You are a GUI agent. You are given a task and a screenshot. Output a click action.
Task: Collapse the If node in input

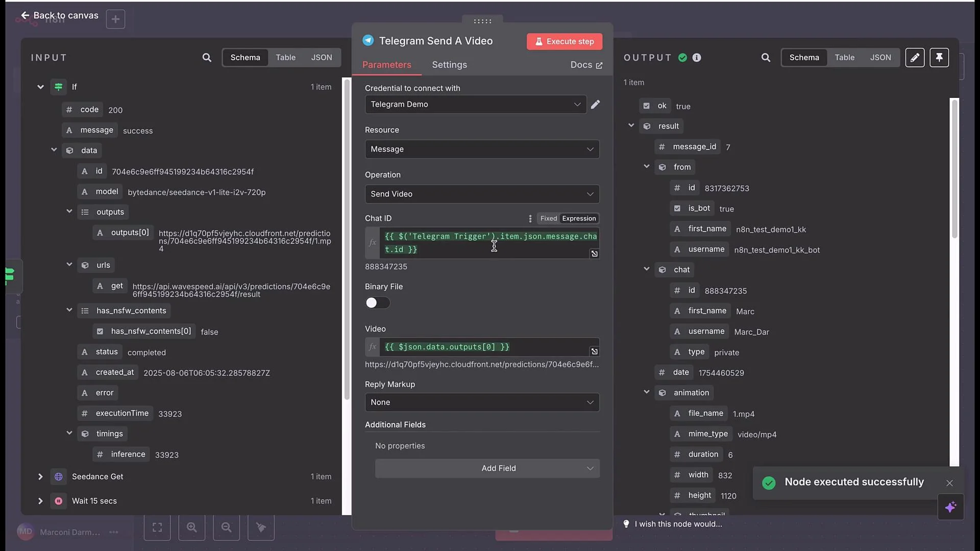(40, 87)
